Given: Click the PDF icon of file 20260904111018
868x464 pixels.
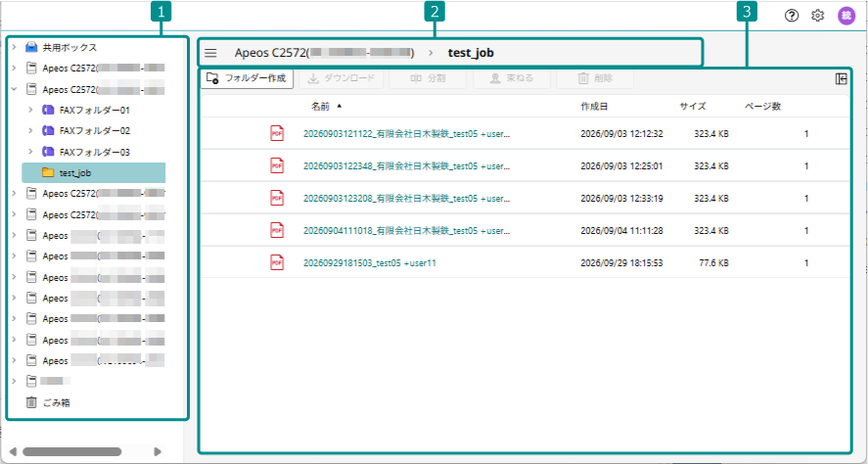Looking at the screenshot, I should [277, 230].
